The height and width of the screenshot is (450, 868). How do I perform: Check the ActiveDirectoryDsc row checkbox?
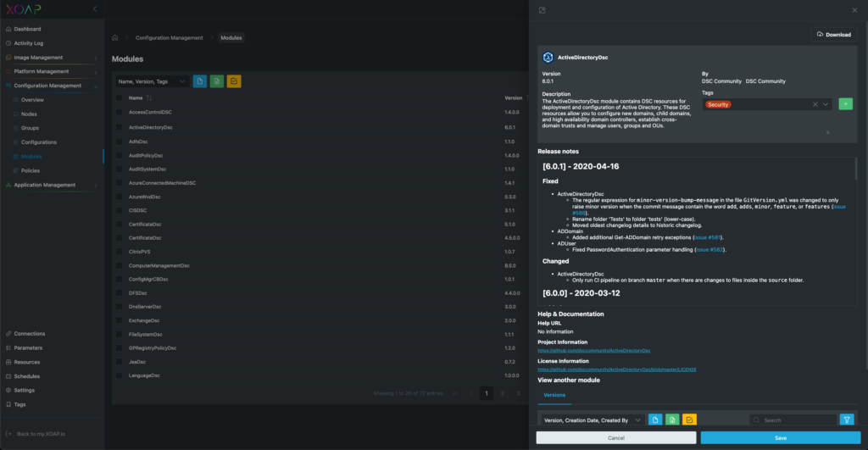[x=119, y=127]
